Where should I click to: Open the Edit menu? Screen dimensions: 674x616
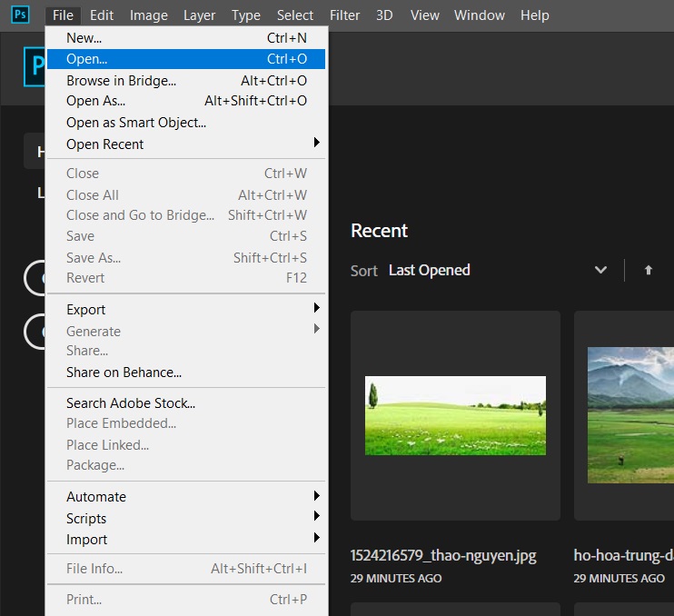click(102, 15)
